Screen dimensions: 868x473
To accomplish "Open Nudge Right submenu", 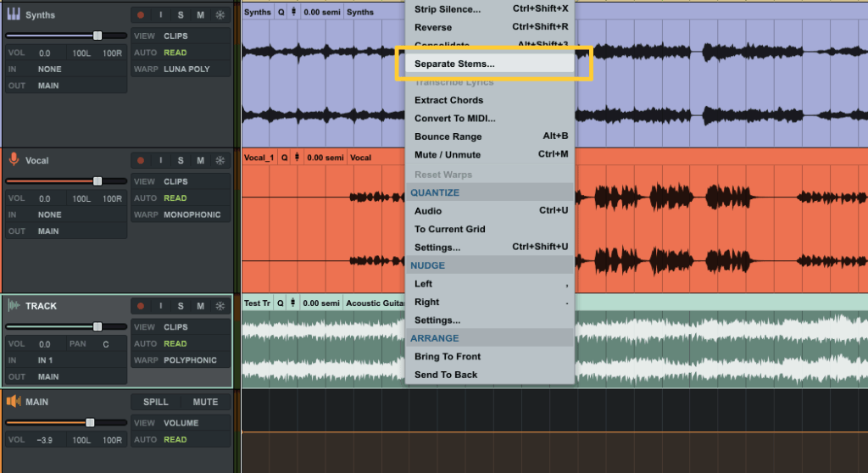I will point(489,303).
